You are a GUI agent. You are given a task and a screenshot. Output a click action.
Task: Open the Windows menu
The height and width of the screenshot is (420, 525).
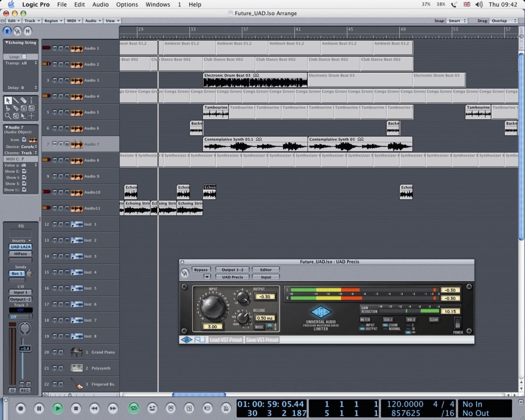pyautogui.click(x=157, y=4)
